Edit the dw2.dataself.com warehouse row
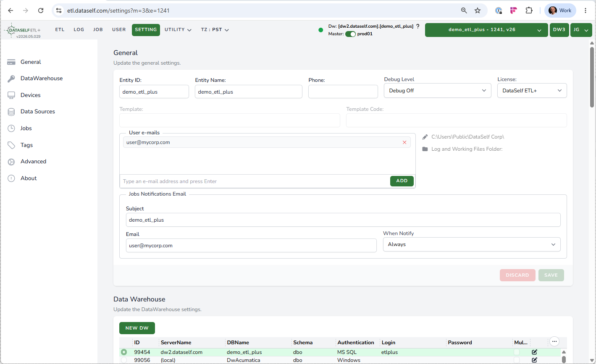Viewport: 596px width, 364px height. [x=534, y=352]
